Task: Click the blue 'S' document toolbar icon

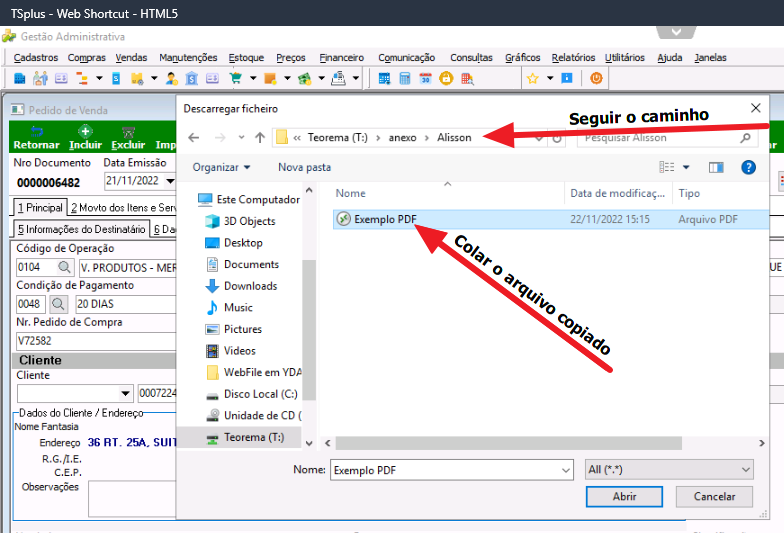Action: tap(116, 78)
